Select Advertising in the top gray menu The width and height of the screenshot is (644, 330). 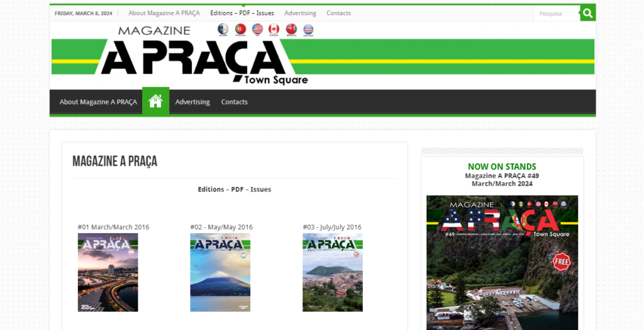[x=300, y=13]
